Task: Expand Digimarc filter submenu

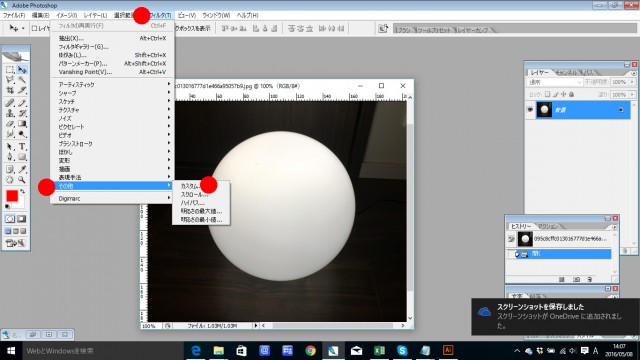Action: [x=112, y=198]
